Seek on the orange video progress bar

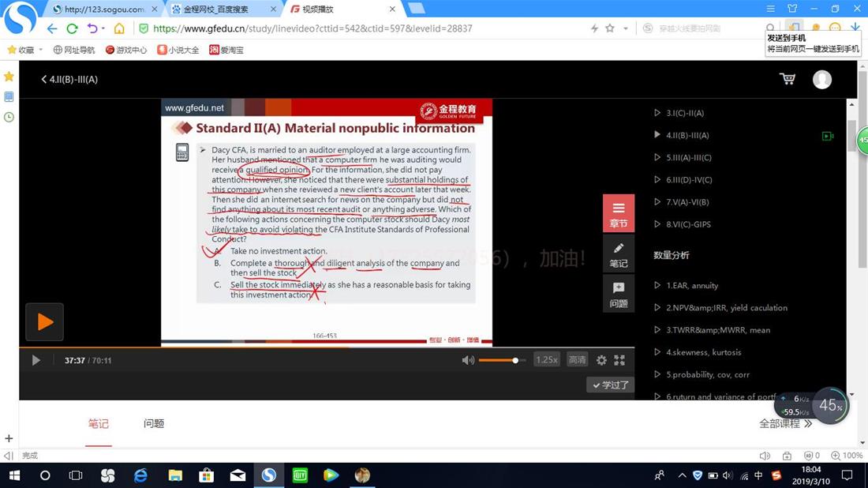coord(327,347)
